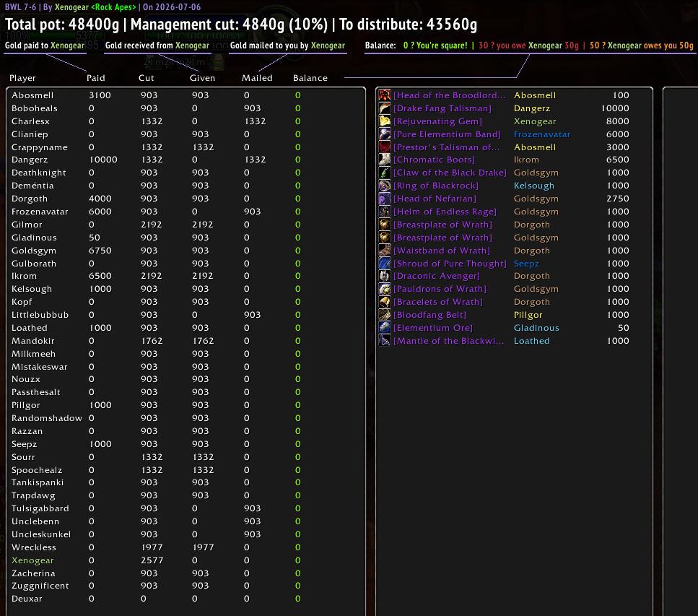Click the Pure Elementium Band item icon
The image size is (698, 616).
point(385,134)
